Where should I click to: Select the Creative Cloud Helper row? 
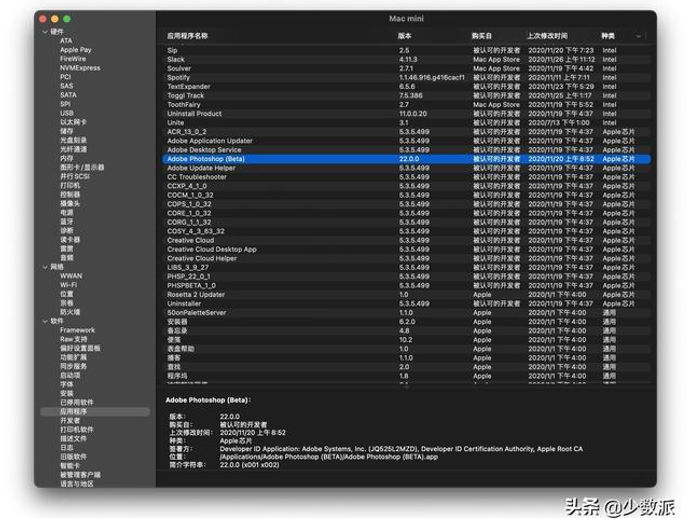407,258
